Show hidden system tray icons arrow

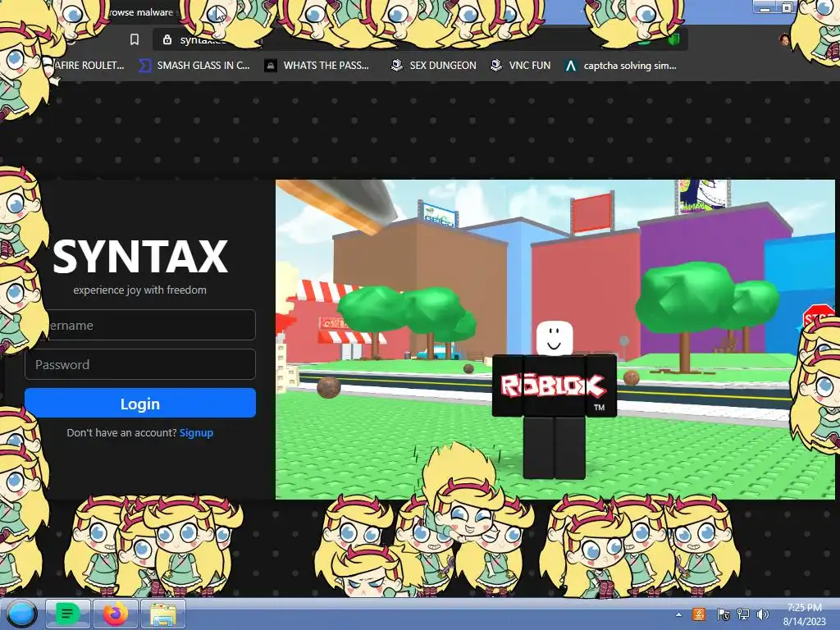[678, 614]
